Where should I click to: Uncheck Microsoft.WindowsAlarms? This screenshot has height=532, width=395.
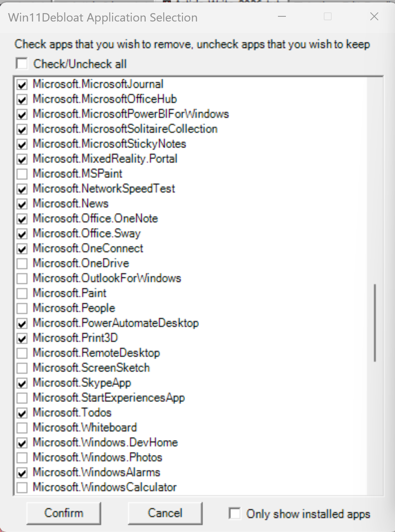[22, 473]
